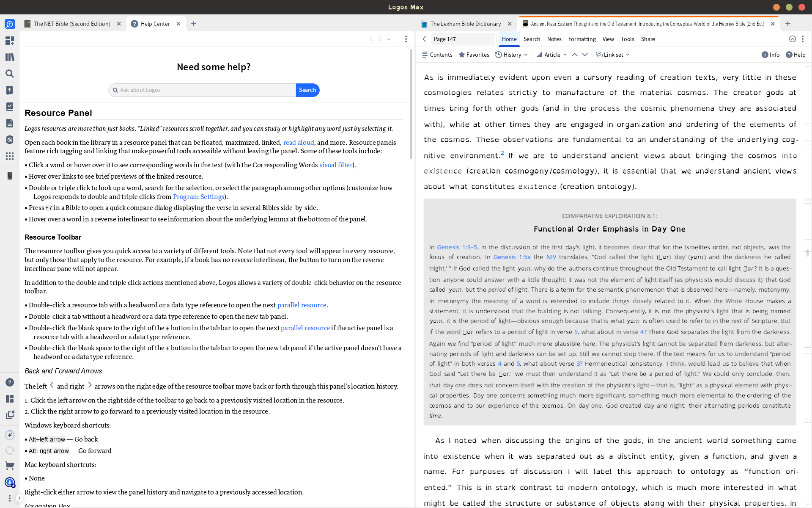812x508 pixels.
Task: Open the shopping cart in the sidebar
Action: tap(10, 466)
